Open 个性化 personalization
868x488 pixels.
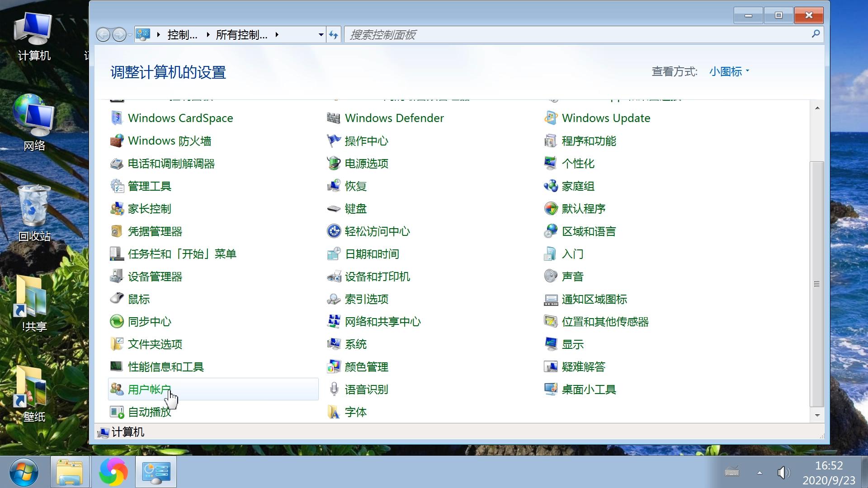click(578, 163)
